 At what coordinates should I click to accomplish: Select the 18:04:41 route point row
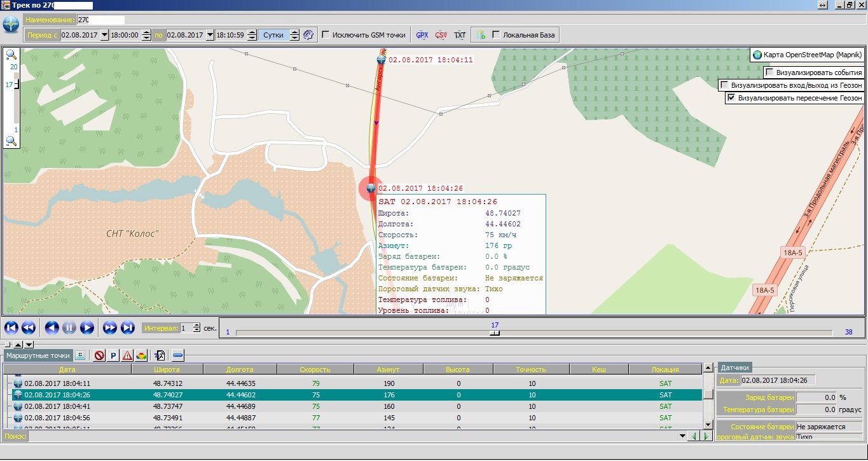pos(57,406)
